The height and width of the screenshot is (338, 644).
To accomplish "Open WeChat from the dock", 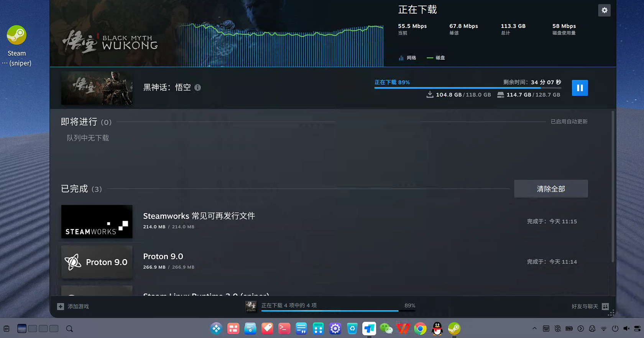I will (386, 328).
